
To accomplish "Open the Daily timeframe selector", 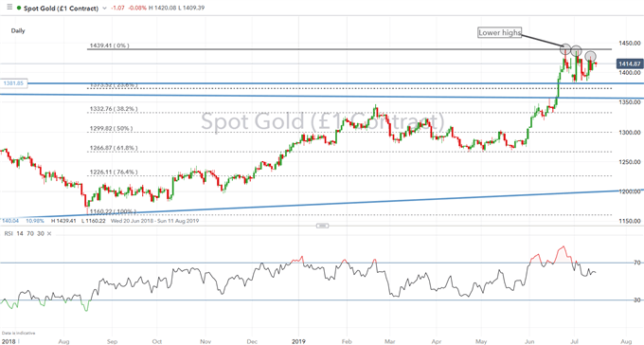I will click(18, 30).
